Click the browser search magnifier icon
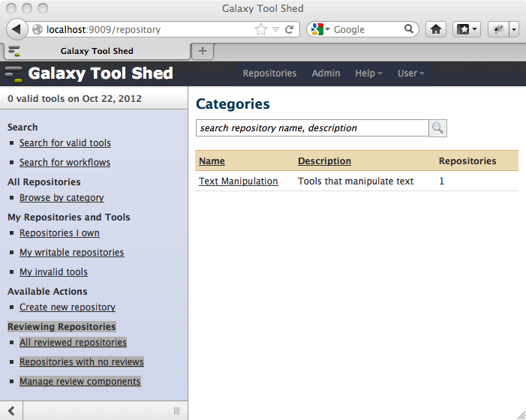526x420 pixels. click(x=409, y=28)
